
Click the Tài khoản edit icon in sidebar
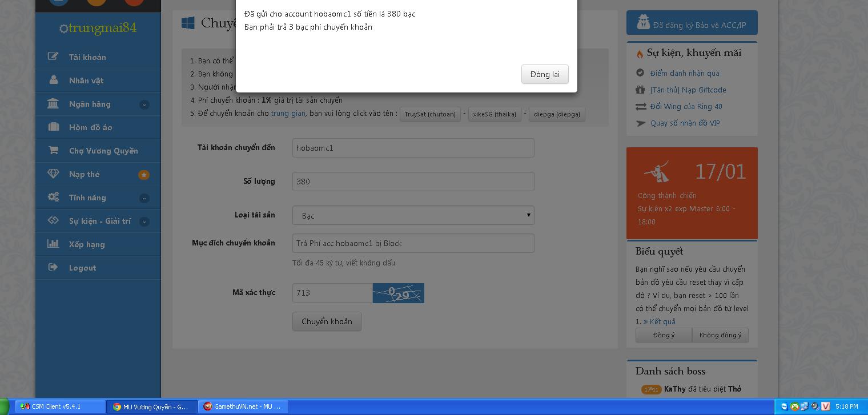(53, 57)
